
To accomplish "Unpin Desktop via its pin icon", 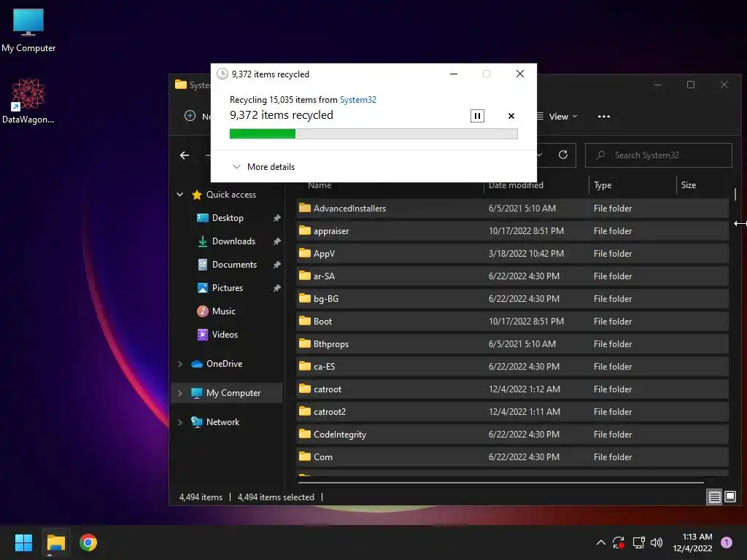I will [276, 218].
